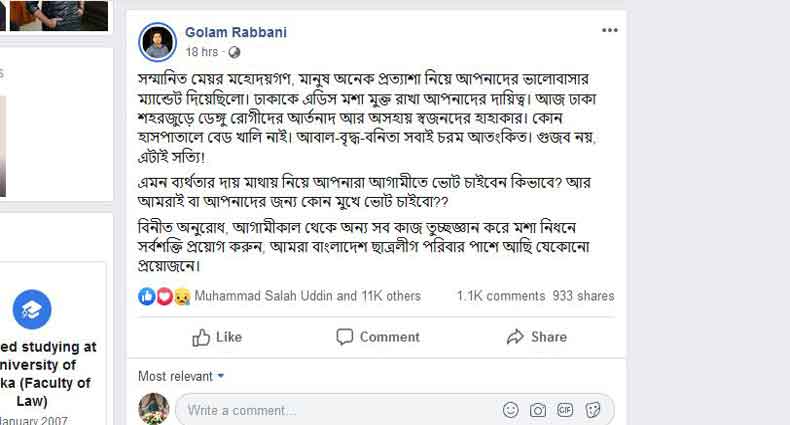The width and height of the screenshot is (790, 425).
Task: Click the public globe privacy icon
Action: pos(234,52)
